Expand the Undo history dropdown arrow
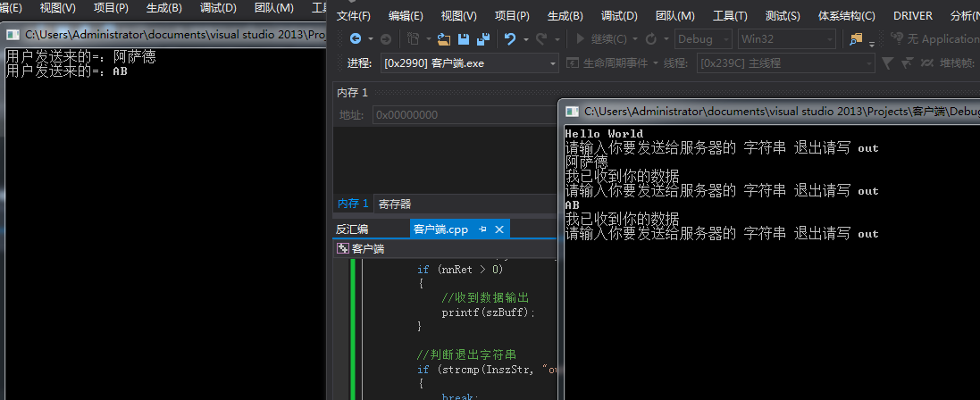The image size is (980, 400). (525, 38)
